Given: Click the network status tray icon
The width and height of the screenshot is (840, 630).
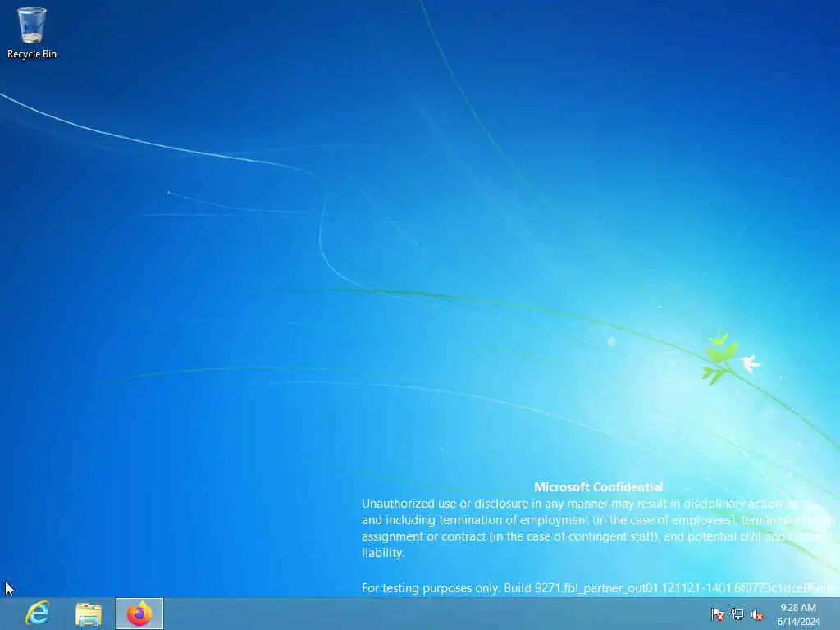Looking at the screenshot, I should point(737,614).
